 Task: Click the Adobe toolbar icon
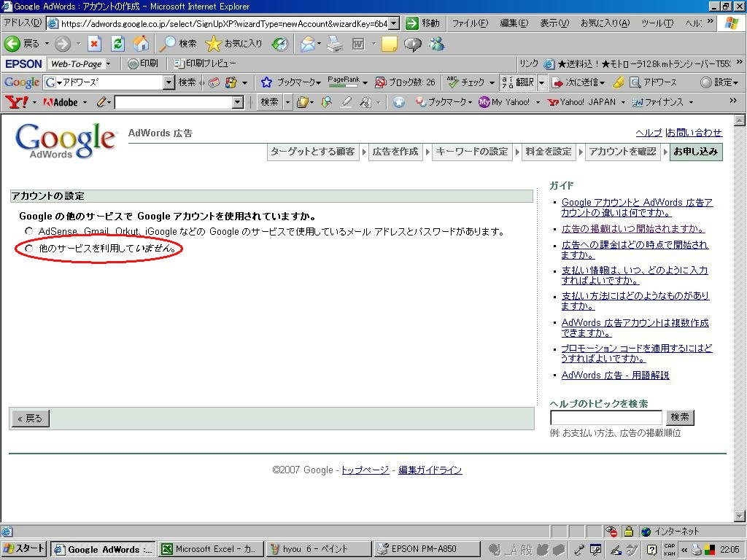(61, 102)
